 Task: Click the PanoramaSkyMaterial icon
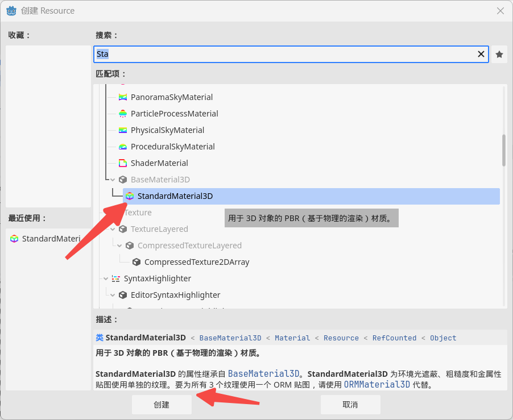pyautogui.click(x=123, y=97)
